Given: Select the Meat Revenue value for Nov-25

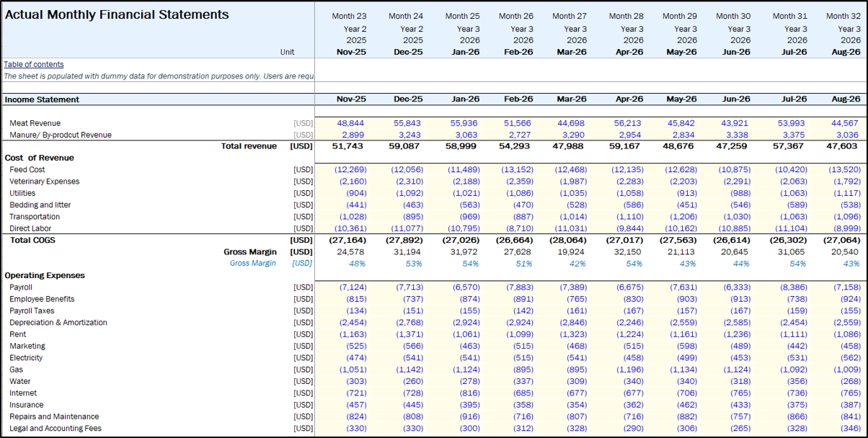Looking at the screenshot, I should (x=350, y=123).
